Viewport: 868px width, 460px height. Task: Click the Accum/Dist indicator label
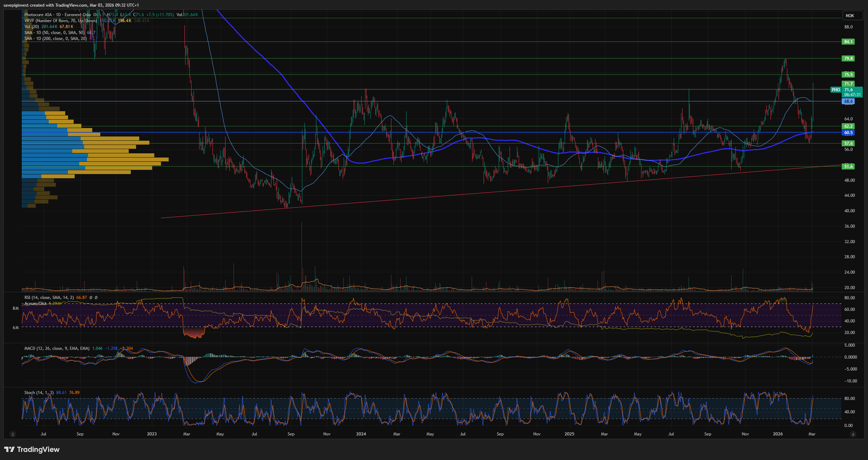(35, 304)
